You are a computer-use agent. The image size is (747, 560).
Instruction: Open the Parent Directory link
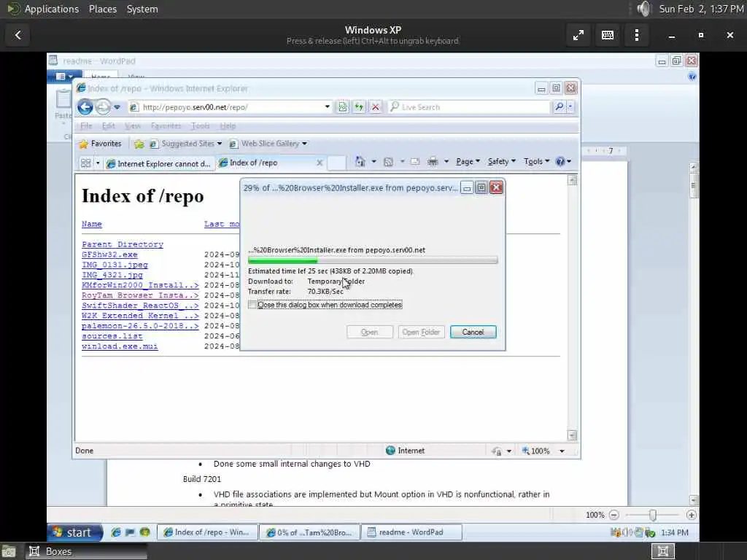coord(123,244)
